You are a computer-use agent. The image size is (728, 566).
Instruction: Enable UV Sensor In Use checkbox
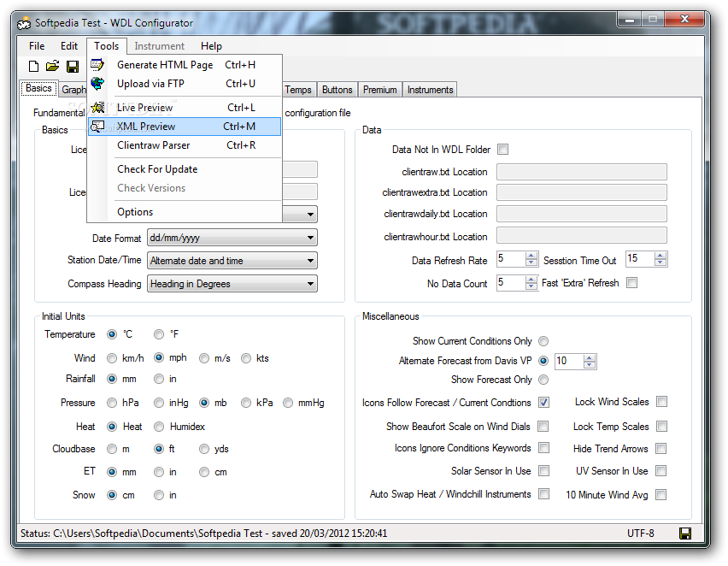660,471
